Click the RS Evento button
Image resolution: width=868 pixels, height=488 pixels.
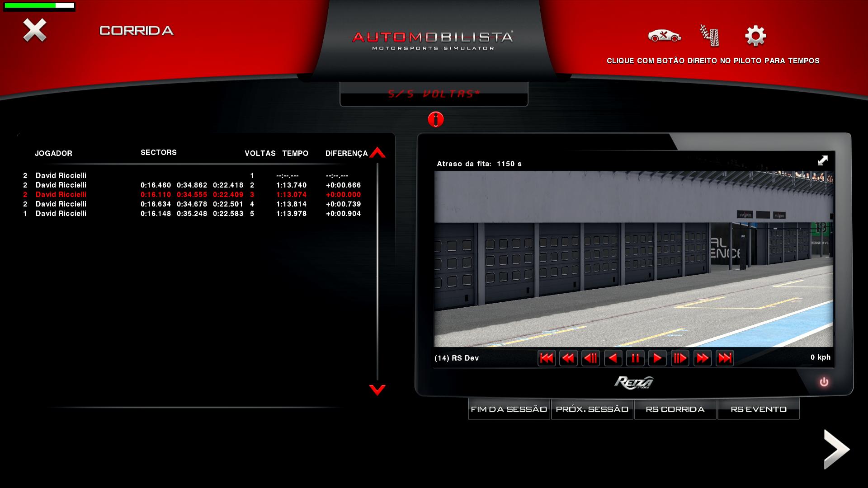pos(759,409)
